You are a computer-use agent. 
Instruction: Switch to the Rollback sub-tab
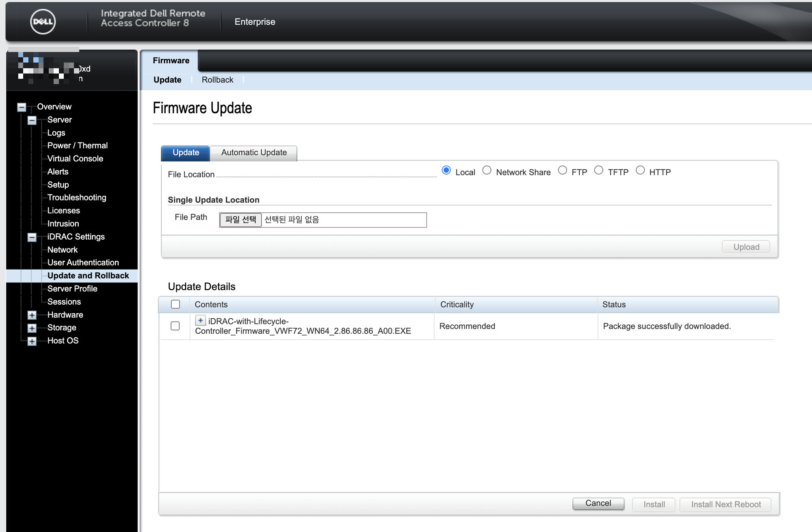(x=217, y=80)
